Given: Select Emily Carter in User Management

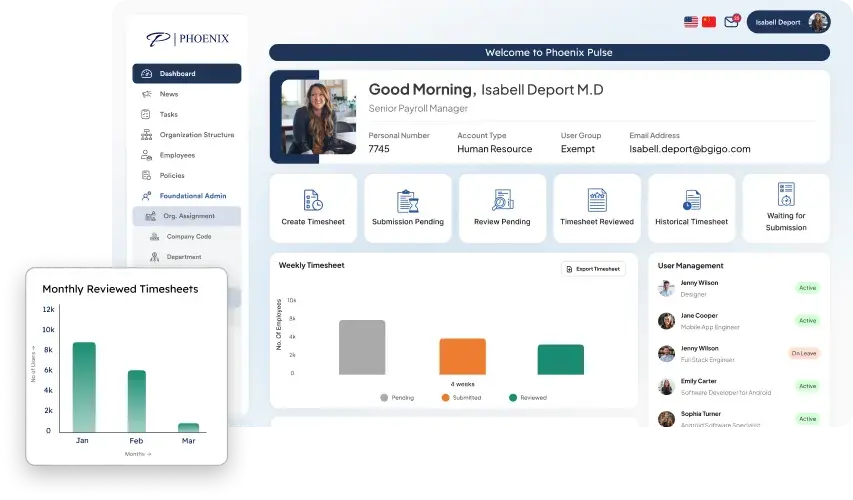Looking at the screenshot, I should [x=739, y=386].
